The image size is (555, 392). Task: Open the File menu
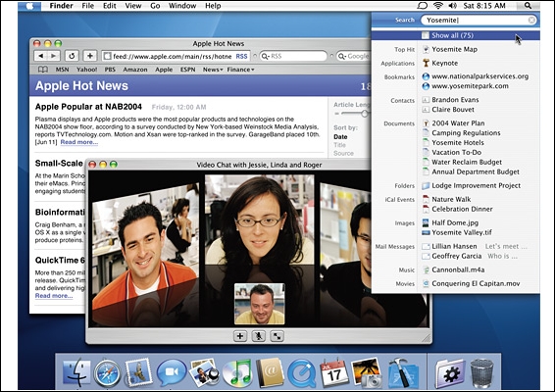pos(88,6)
